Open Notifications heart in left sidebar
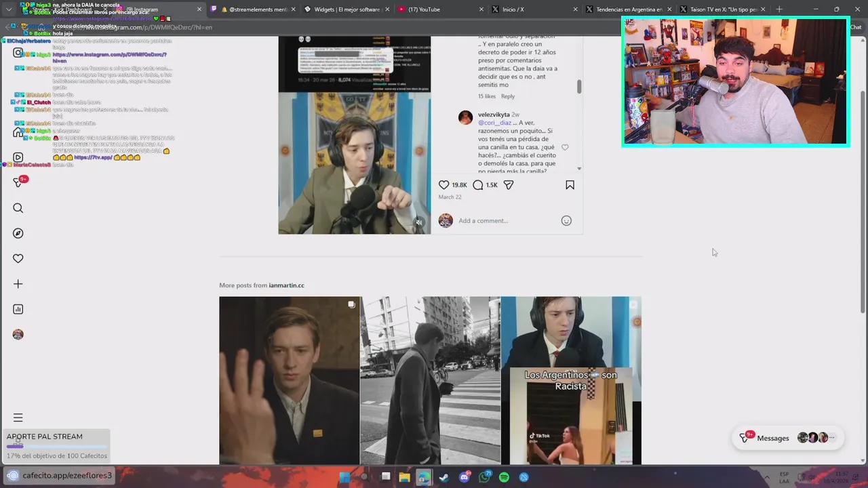This screenshot has height=488, width=868. [18, 258]
